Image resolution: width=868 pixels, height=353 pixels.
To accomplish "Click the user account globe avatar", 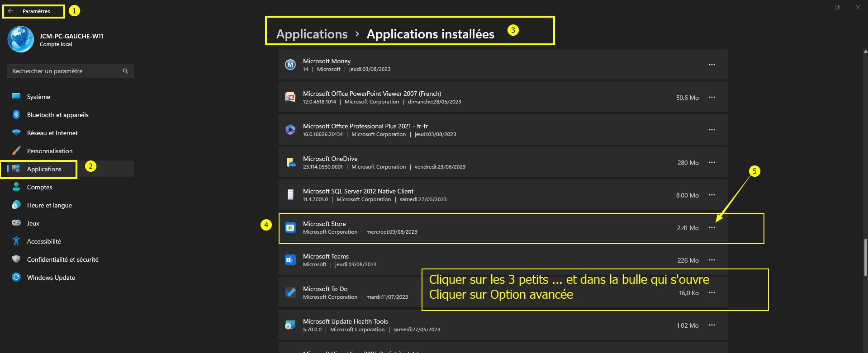I will pyautogui.click(x=21, y=39).
